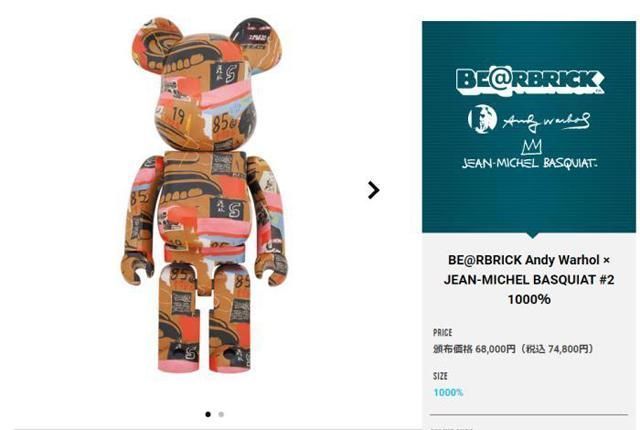This screenshot has width=640, height=430.
Task: Click the bear figure's torso
Action: pyautogui.click(x=205, y=206)
